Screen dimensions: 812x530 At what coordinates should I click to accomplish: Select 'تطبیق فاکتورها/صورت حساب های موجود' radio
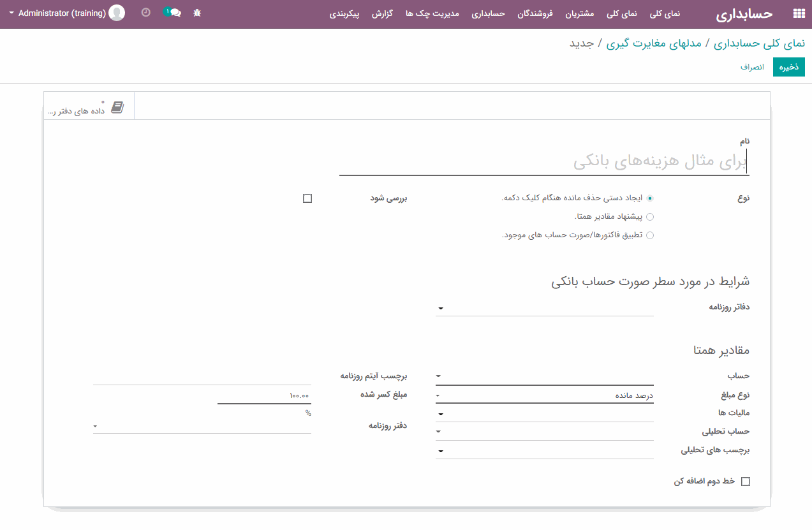pyautogui.click(x=650, y=235)
